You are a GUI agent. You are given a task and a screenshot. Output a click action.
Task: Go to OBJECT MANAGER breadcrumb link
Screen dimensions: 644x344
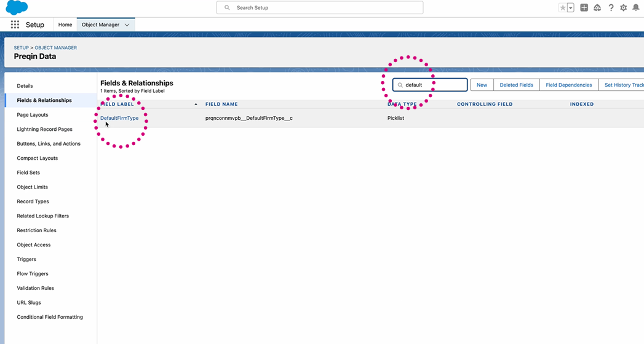56,47
